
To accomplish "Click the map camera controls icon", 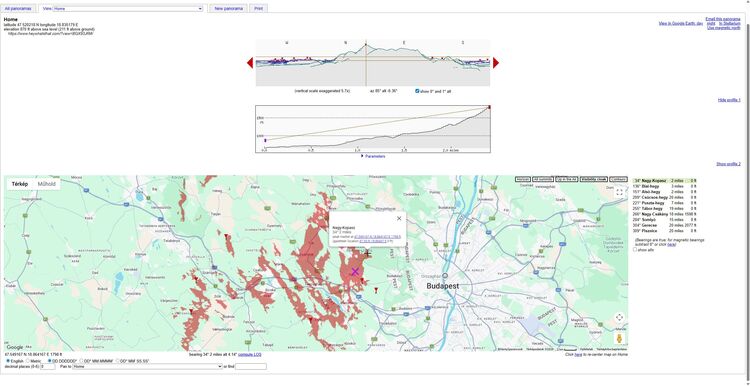I will click(619, 318).
